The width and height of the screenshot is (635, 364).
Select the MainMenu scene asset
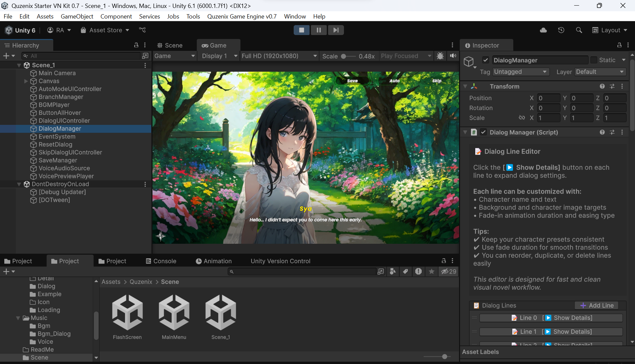(174, 317)
